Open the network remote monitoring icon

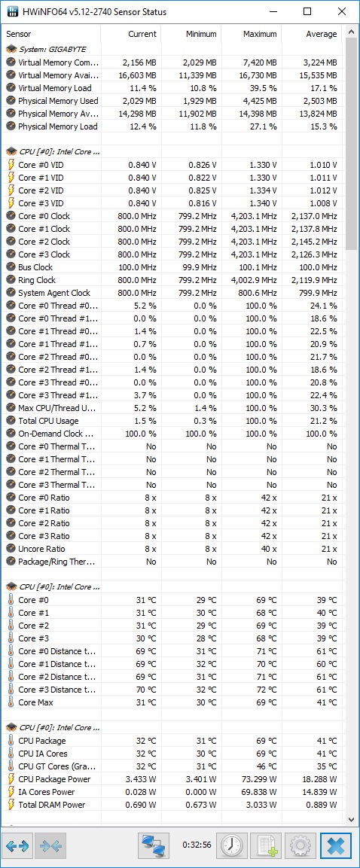click(154, 846)
